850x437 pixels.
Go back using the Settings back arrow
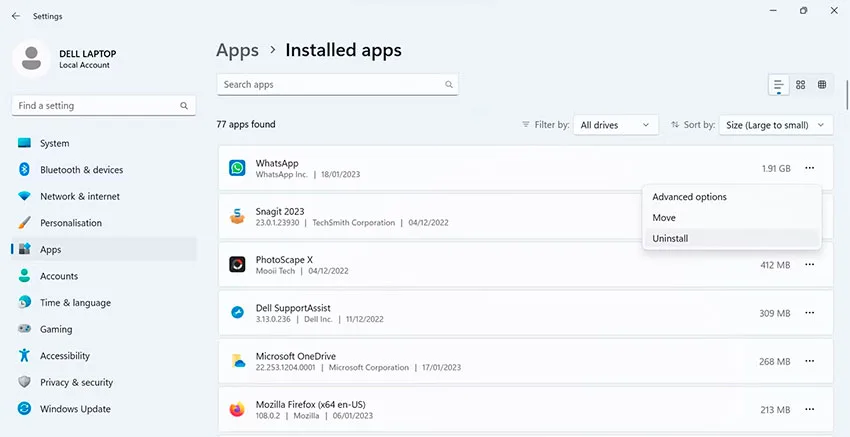coord(16,16)
